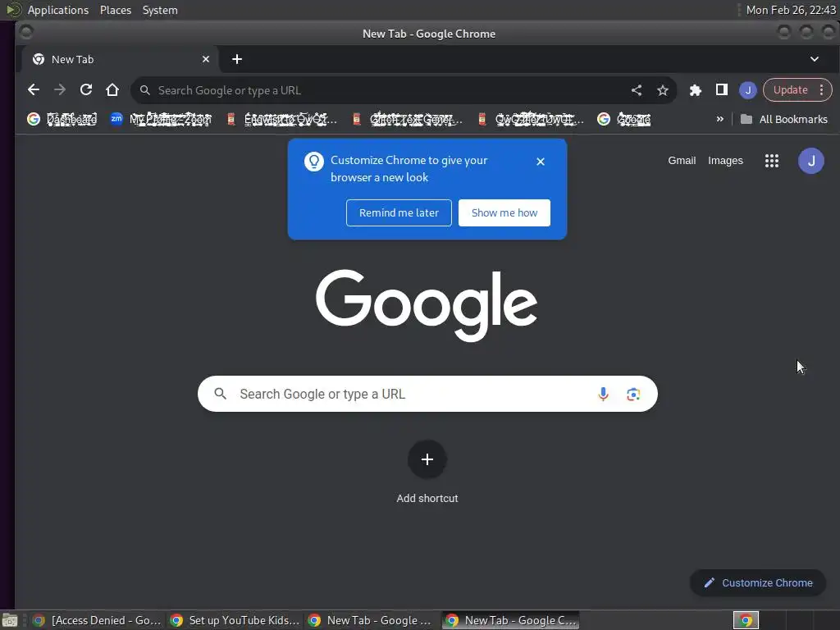840x630 pixels.
Task: Close the New Tab tab
Action: [x=206, y=59]
